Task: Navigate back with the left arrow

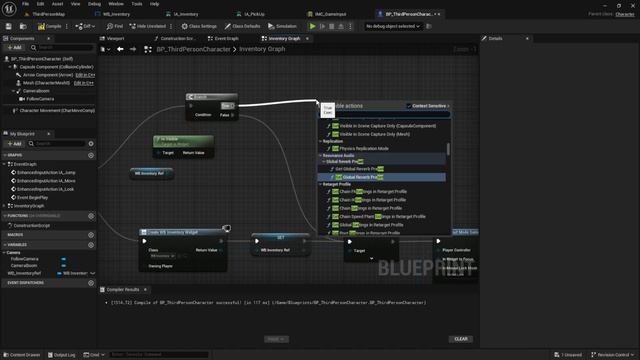Action: [x=120, y=49]
